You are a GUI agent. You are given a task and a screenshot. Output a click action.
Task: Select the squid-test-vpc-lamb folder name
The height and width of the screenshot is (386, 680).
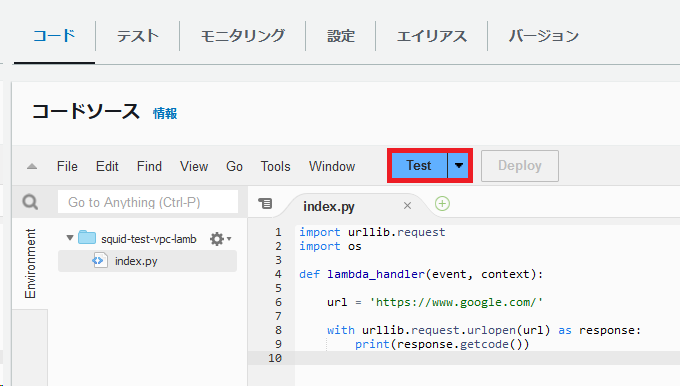[x=149, y=239]
